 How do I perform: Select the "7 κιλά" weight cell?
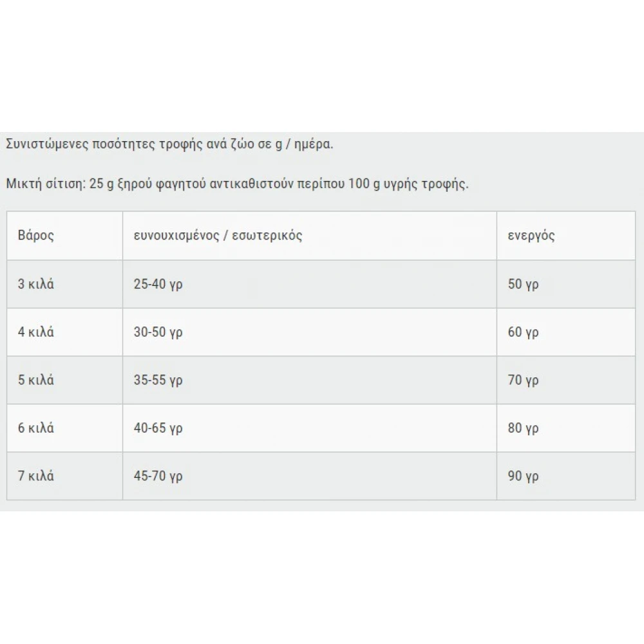click(36, 476)
